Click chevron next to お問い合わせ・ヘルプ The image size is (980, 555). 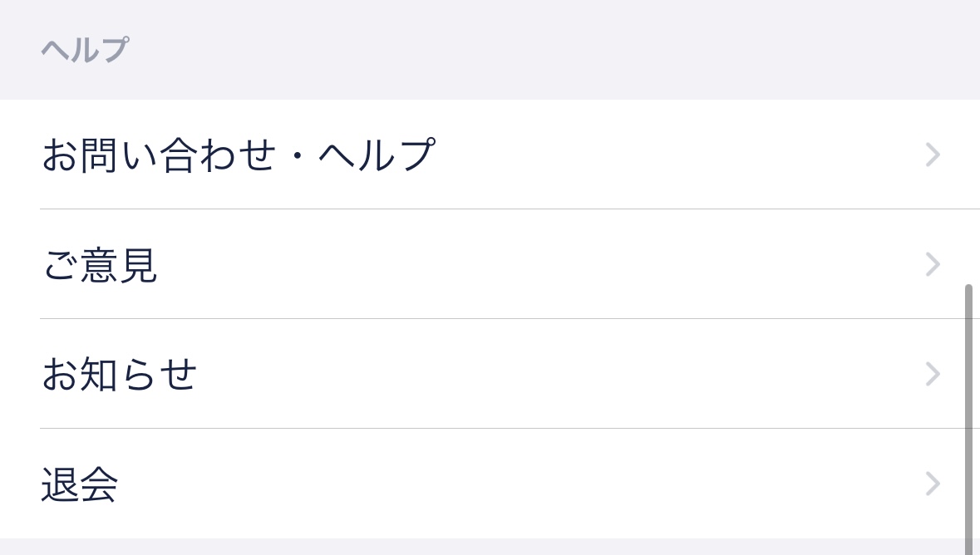[932, 155]
